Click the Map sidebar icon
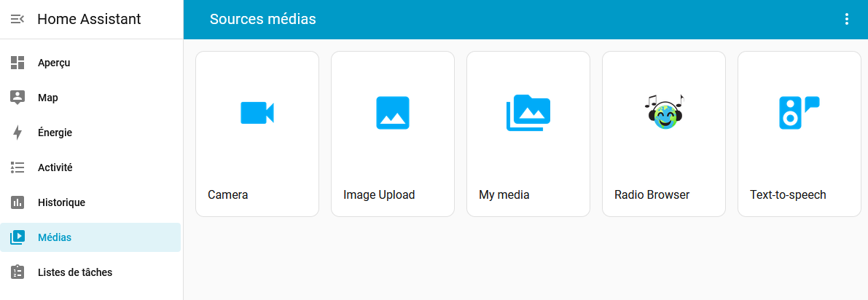The height and width of the screenshot is (300, 868). 18,98
